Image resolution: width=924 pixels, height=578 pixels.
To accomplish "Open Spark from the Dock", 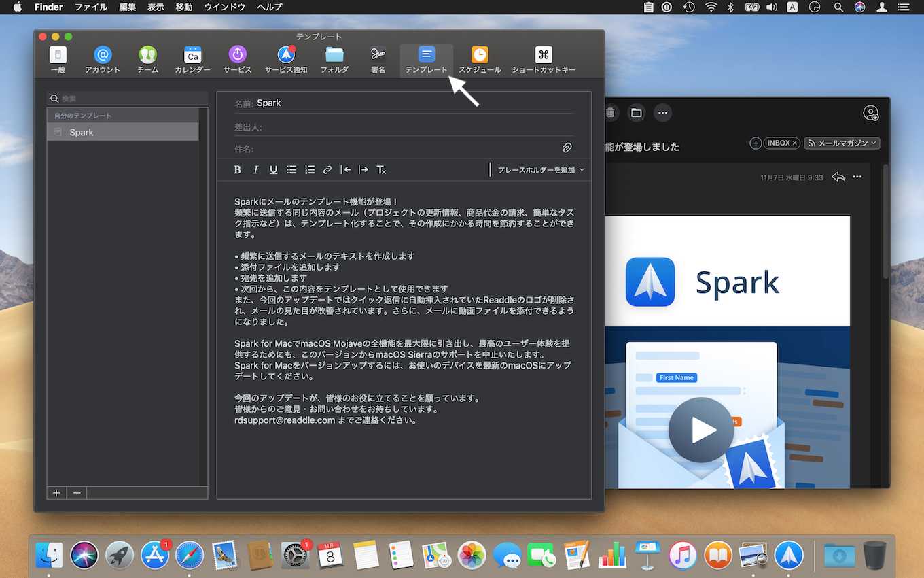I will [789, 555].
